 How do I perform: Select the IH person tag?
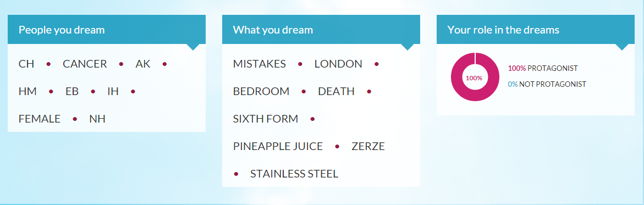(x=113, y=92)
